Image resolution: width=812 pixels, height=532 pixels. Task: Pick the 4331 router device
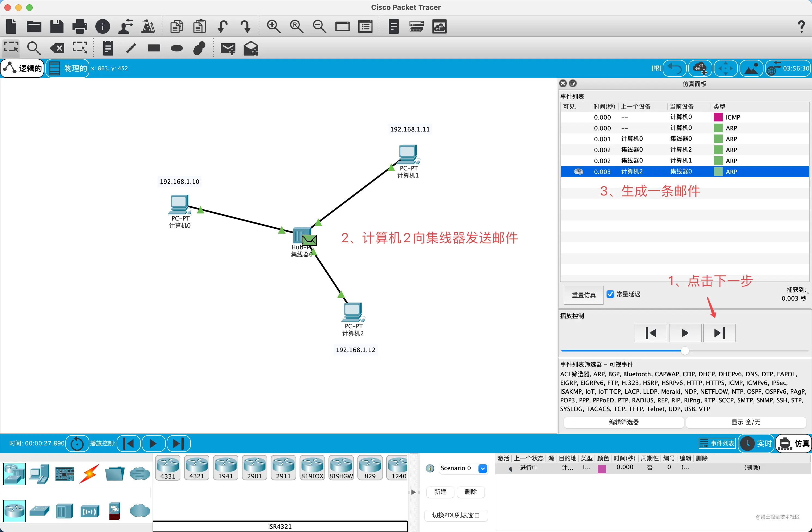click(x=168, y=468)
